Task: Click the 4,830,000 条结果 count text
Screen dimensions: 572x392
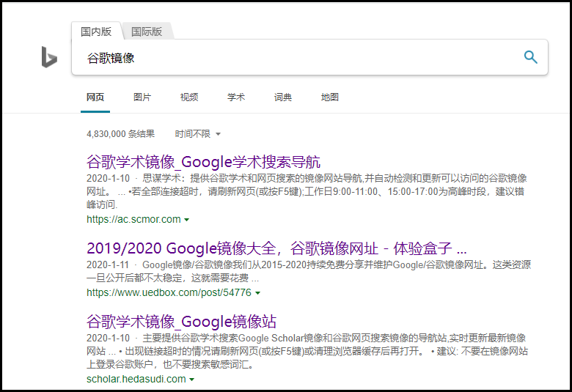Action: (x=120, y=134)
